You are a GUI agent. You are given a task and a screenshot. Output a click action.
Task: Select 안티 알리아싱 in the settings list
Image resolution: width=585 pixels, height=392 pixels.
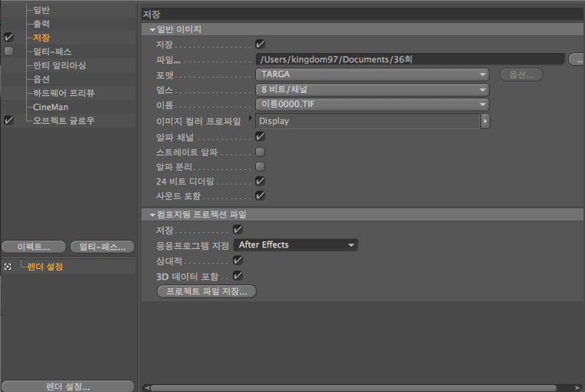[59, 65]
